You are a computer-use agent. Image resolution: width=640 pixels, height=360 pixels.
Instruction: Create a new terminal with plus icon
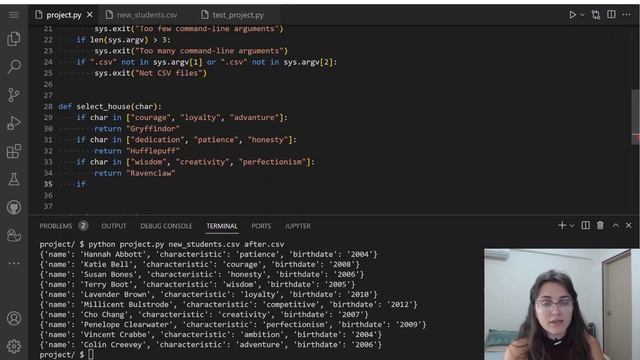tap(562, 225)
